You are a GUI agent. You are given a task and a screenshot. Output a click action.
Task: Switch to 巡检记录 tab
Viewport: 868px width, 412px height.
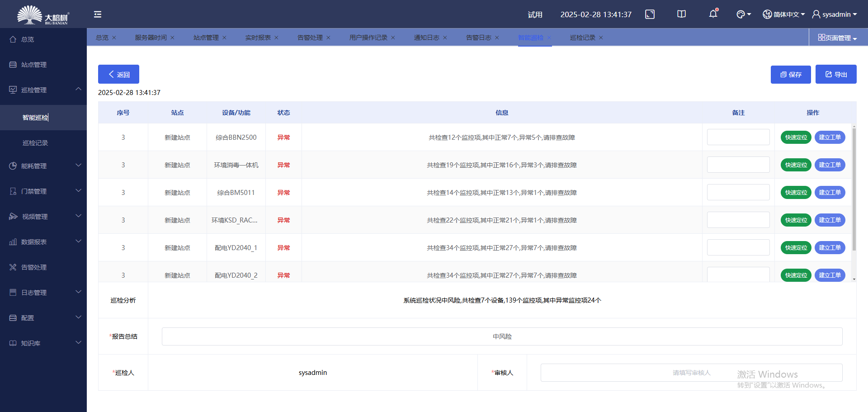[583, 38]
